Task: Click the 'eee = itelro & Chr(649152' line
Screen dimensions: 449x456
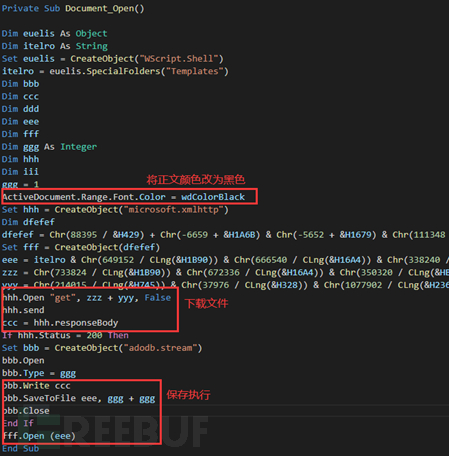Action: [x=225, y=260]
